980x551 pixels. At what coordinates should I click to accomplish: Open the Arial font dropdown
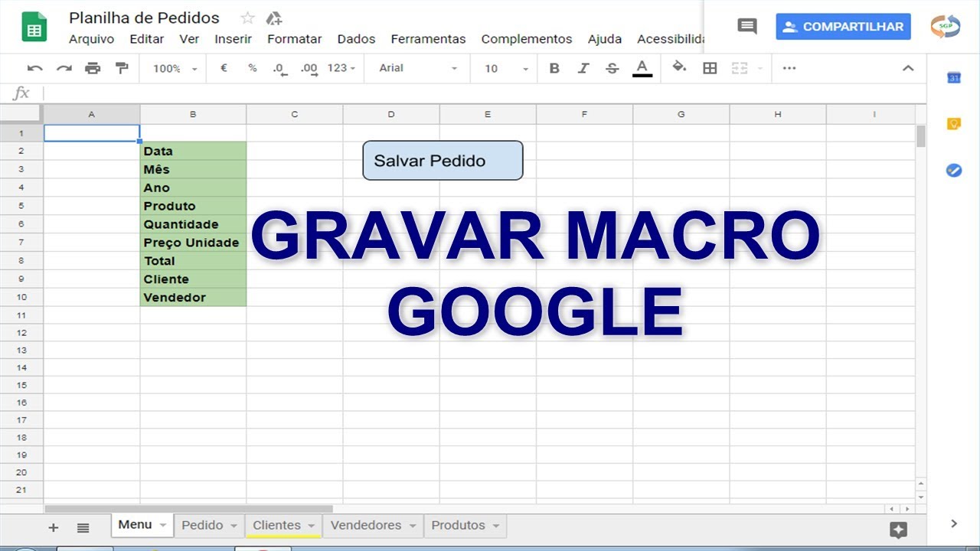pos(417,68)
